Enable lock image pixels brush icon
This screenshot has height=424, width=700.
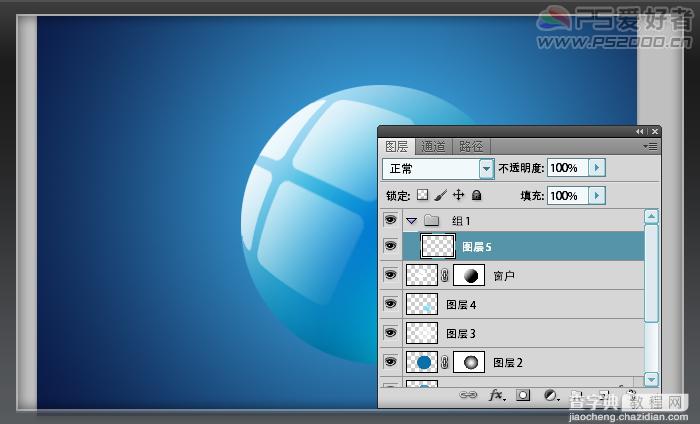click(440, 195)
